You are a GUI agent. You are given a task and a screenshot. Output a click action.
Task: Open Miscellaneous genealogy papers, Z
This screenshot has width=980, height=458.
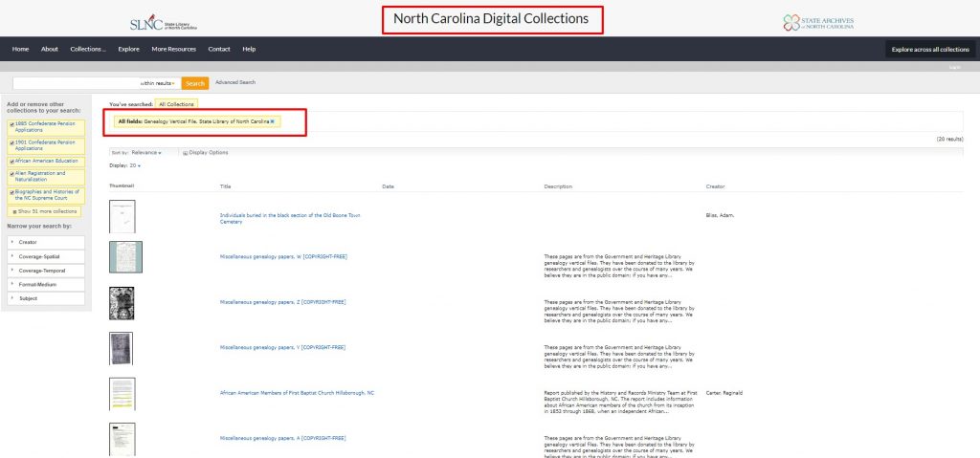coord(282,302)
